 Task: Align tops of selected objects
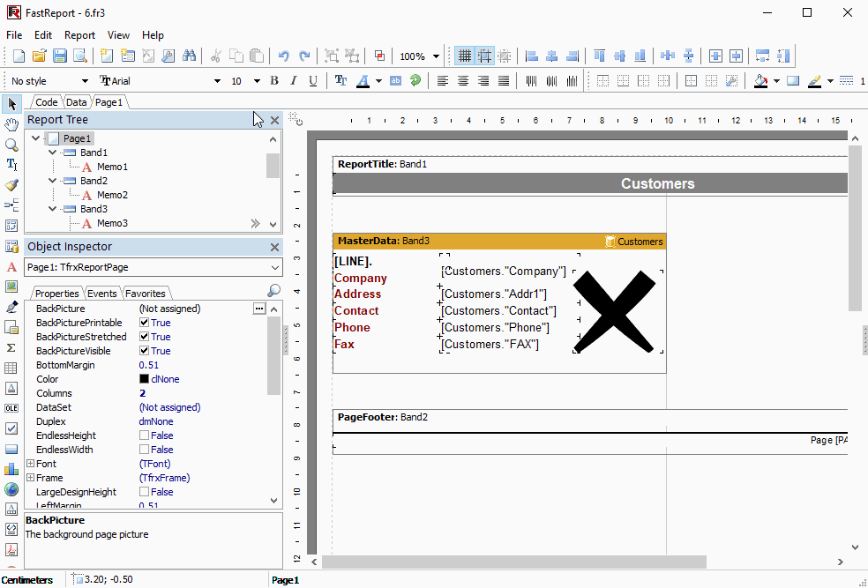click(x=600, y=56)
